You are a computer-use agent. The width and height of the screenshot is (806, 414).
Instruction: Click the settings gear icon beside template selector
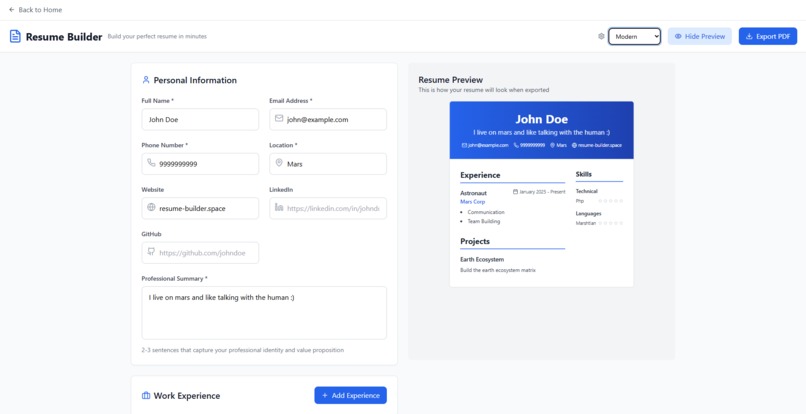(601, 37)
